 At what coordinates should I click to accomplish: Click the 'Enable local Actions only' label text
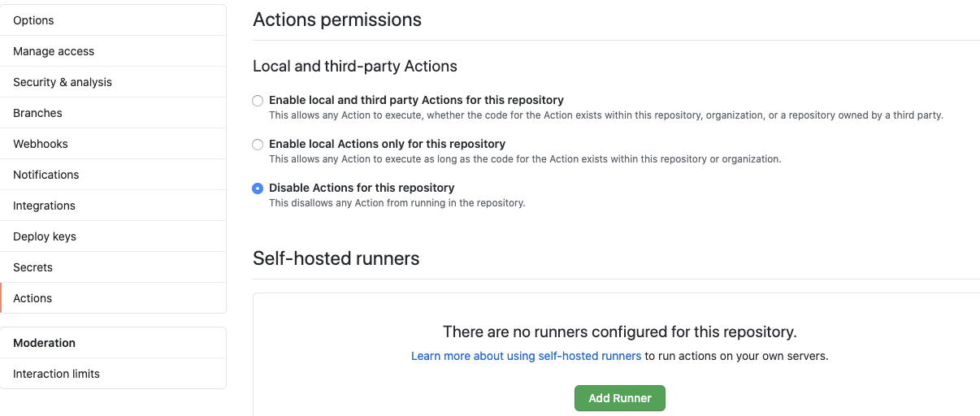(387, 144)
